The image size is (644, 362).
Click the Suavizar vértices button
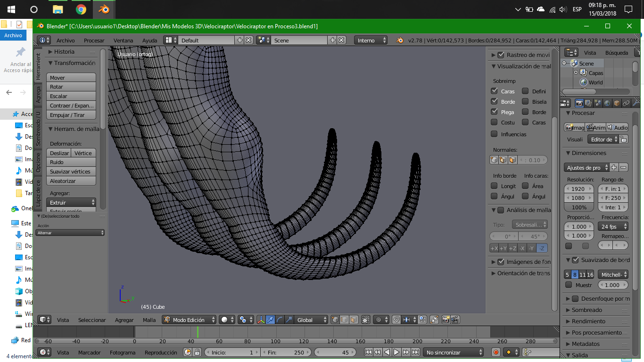71,172
